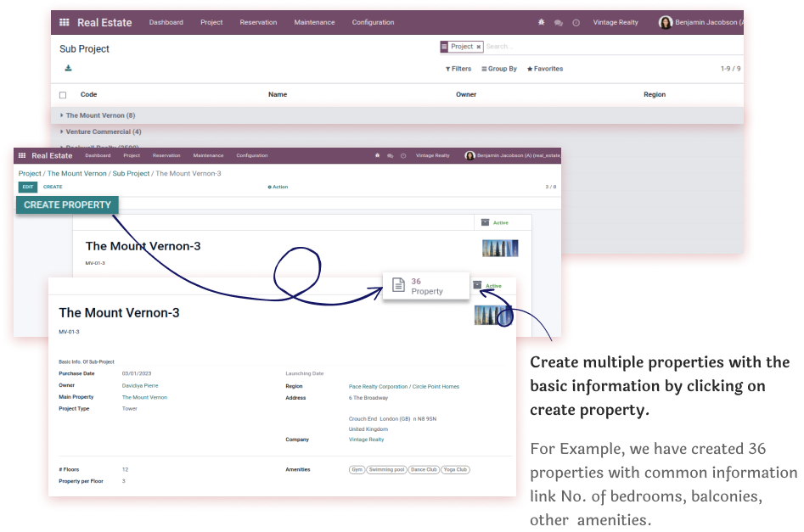Open the Favorites dropdown
This screenshot has height=532, width=804.
point(545,69)
